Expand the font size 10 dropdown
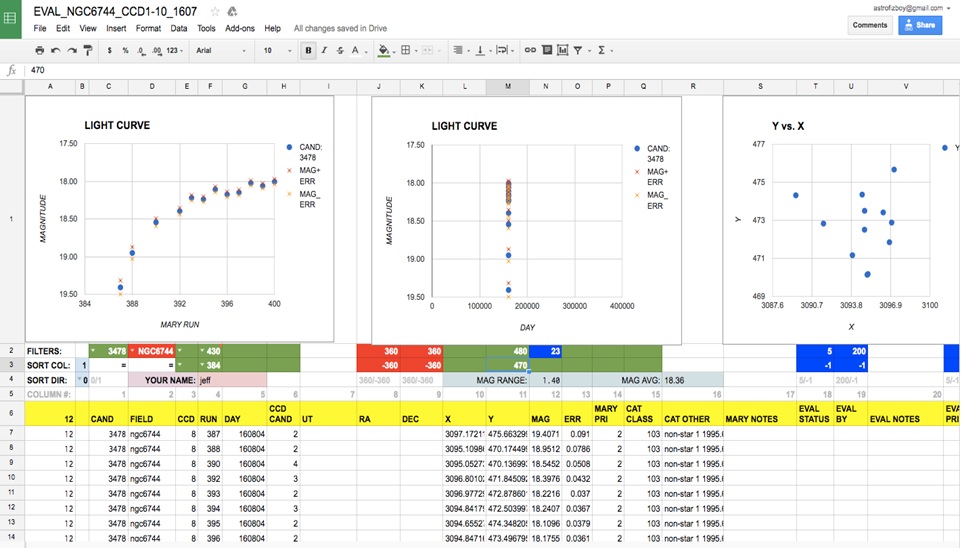 point(278,50)
